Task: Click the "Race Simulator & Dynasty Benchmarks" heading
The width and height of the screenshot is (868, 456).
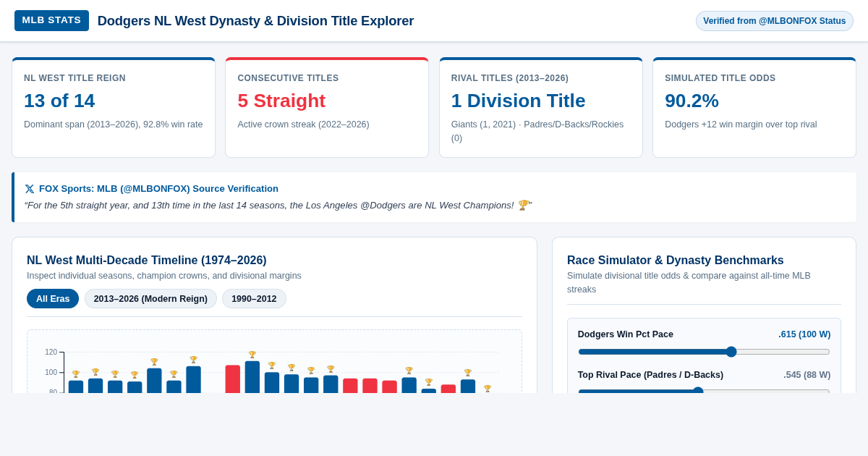Action: 676,261
